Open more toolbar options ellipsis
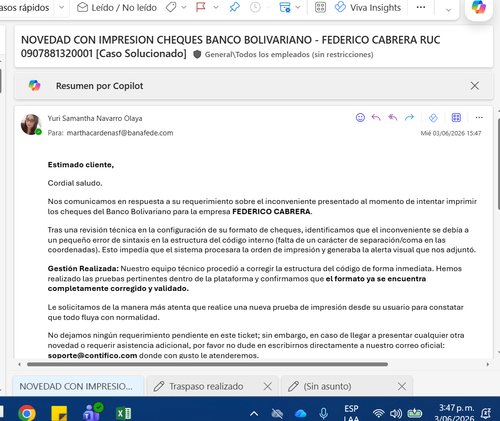Screen dimensions: 500x421 click(x=421, y=7)
